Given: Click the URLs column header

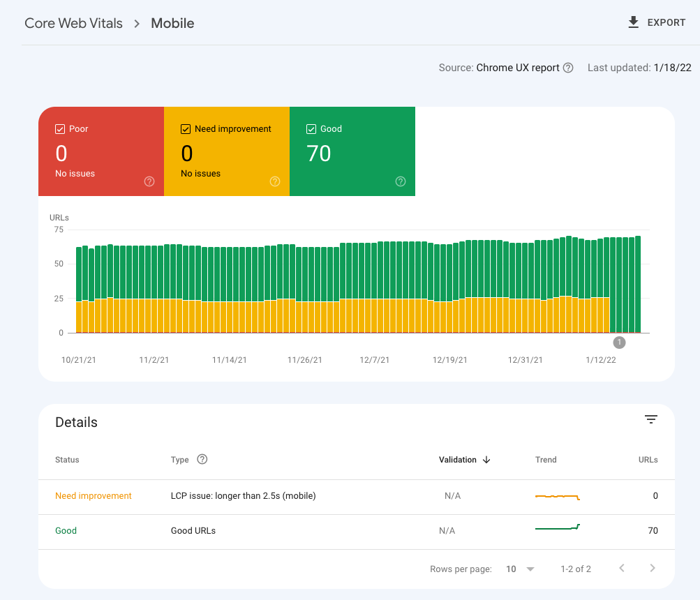Looking at the screenshot, I should tap(648, 460).
